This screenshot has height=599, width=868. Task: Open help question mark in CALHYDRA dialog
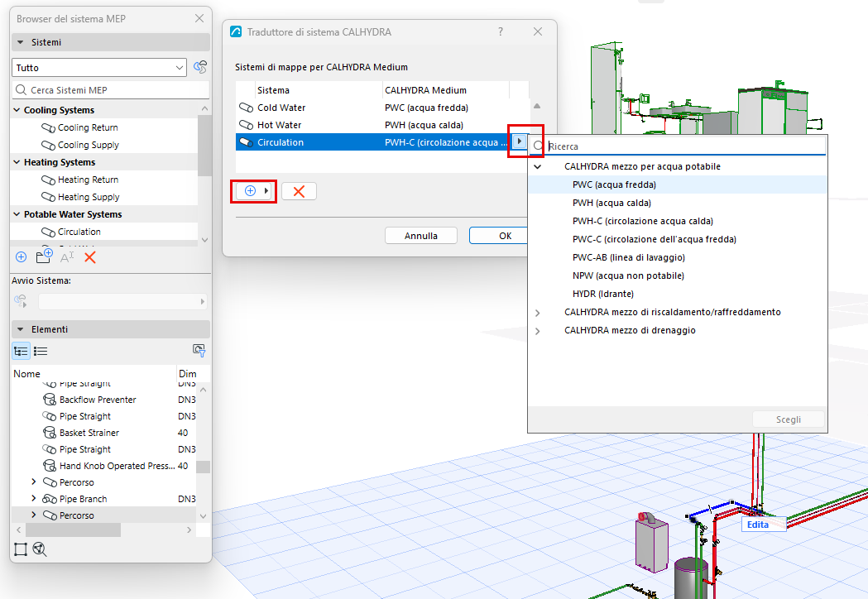click(501, 31)
